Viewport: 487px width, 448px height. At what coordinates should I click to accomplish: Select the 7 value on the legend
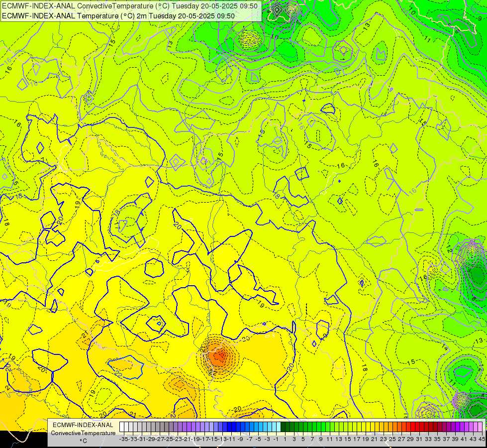(x=312, y=439)
